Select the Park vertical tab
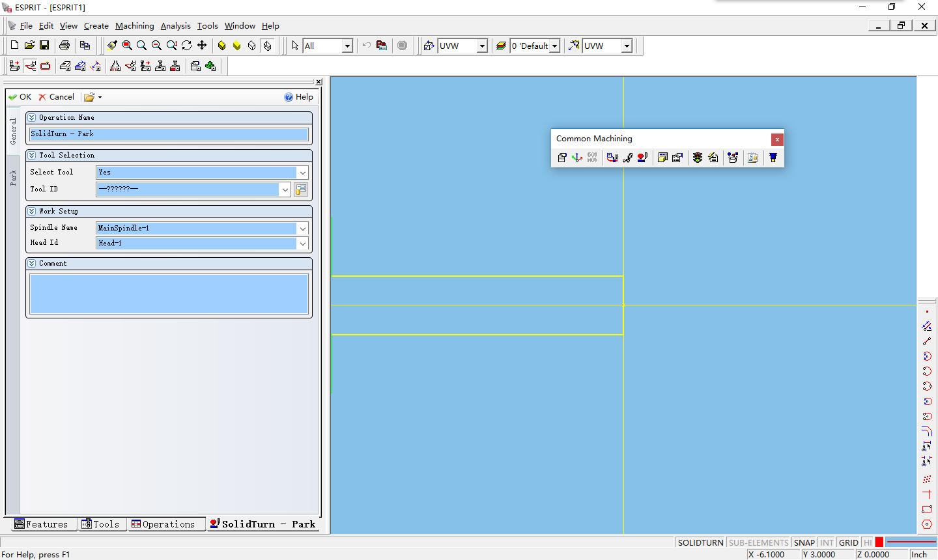Image resolution: width=938 pixels, height=560 pixels. (x=13, y=178)
